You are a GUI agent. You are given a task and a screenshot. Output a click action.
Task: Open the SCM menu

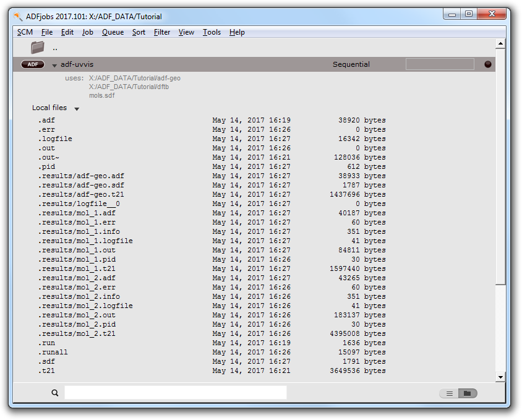coord(25,32)
